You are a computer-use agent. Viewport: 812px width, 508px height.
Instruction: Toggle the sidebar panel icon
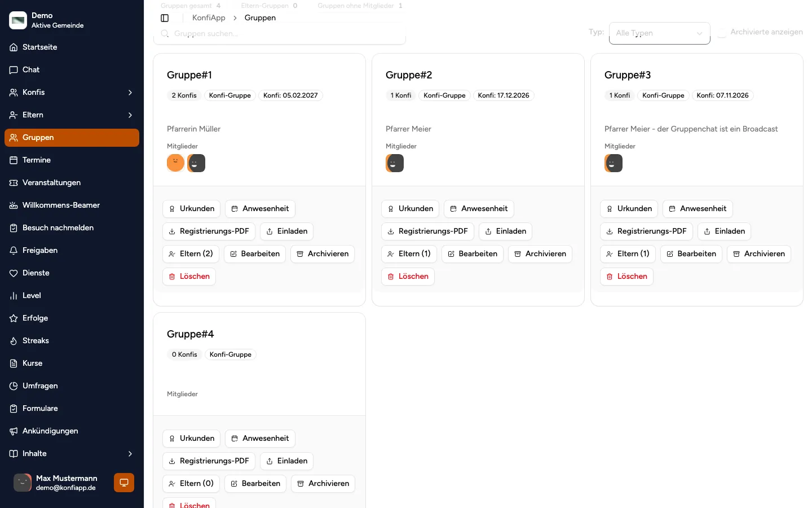(165, 18)
